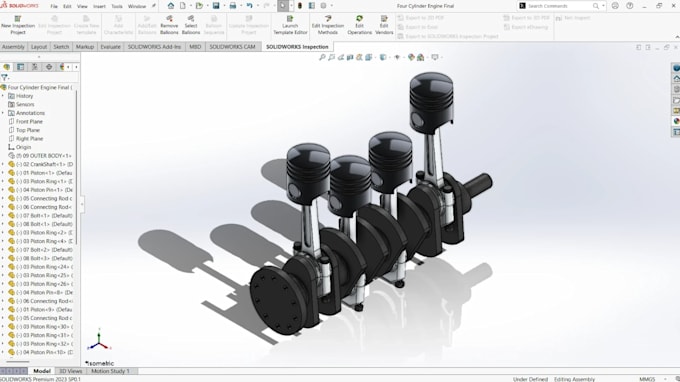Open DisplayManager tab icon
680x382 pixels.
pyautogui.click(x=62, y=67)
